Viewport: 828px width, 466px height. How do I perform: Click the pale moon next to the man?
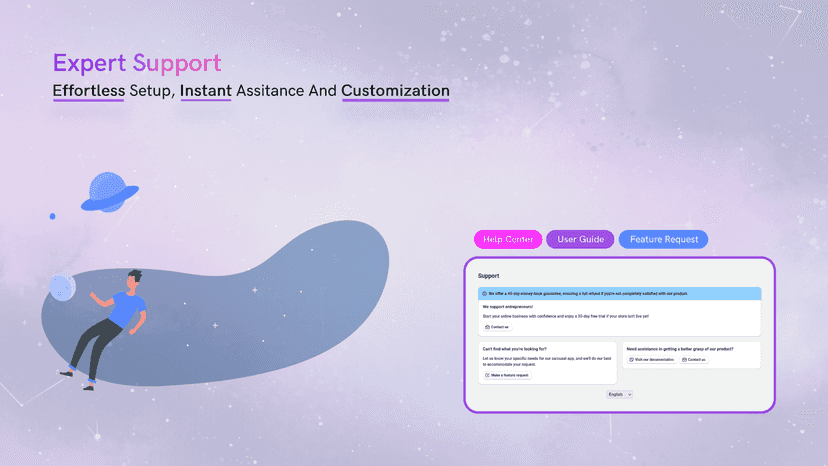point(62,288)
